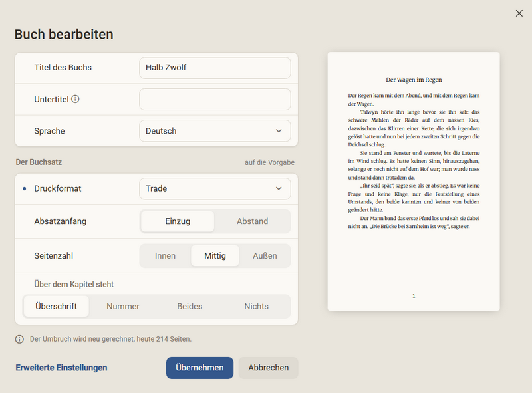Click the page number 1 in preview
Screen dimensions: 532x393
pos(414,296)
